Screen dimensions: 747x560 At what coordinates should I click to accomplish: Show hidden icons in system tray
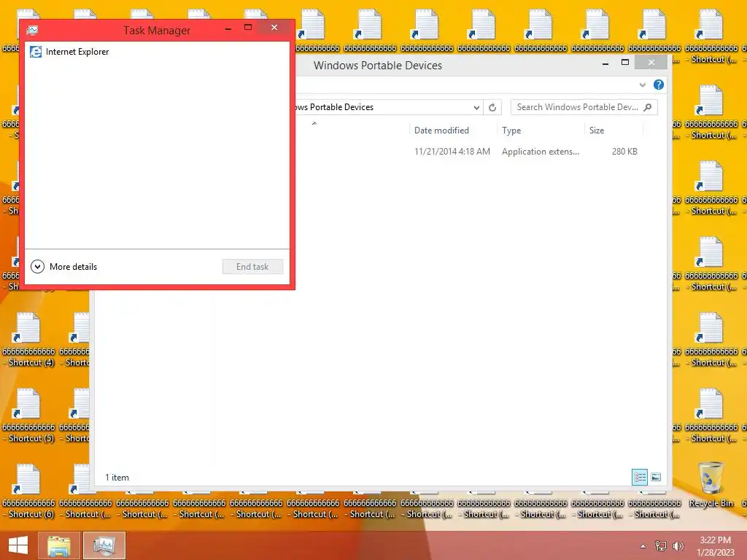[x=643, y=546]
